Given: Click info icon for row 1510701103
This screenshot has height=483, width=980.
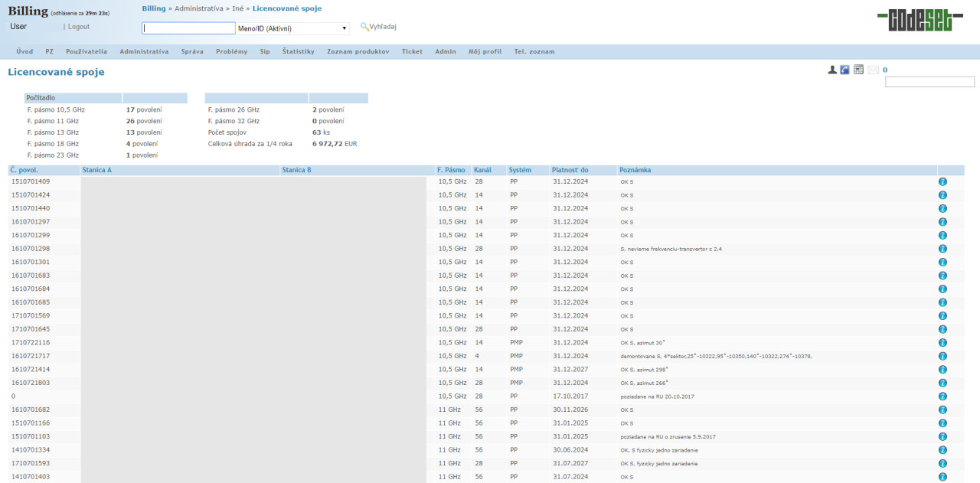Looking at the screenshot, I should pos(942,436).
